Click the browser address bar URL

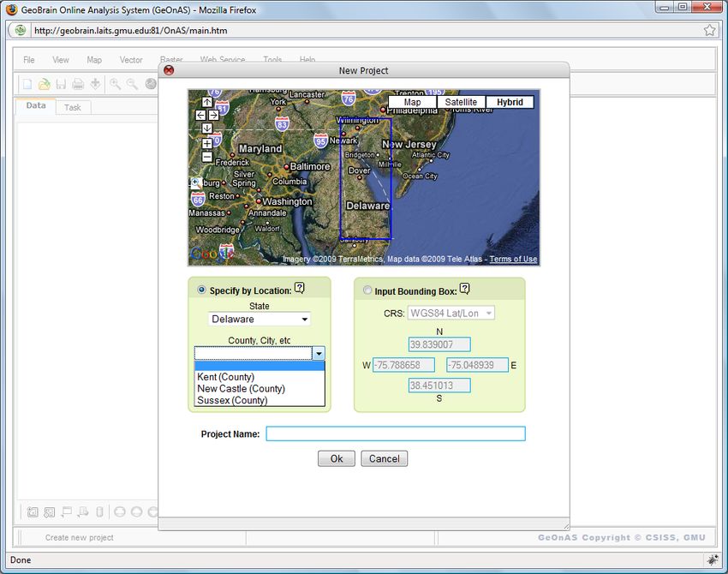click(131, 31)
